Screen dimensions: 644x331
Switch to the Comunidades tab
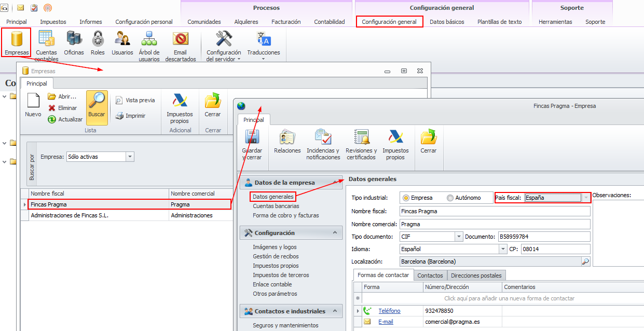[x=204, y=22]
